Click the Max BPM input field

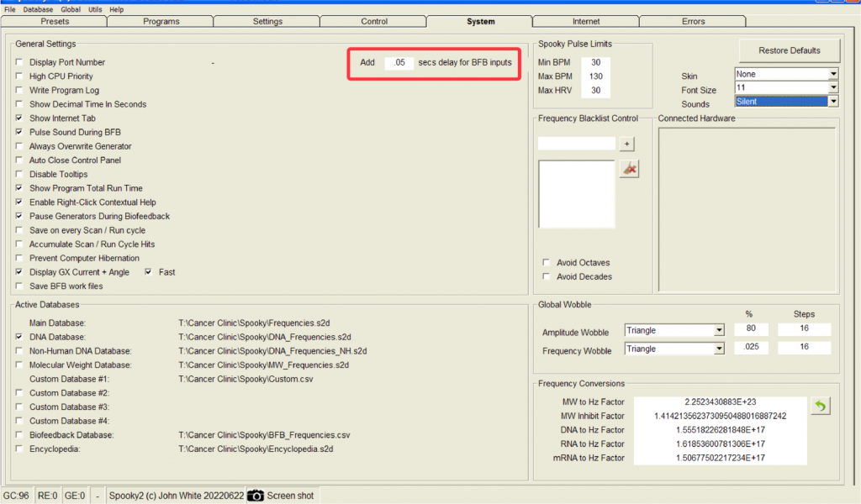(x=595, y=76)
